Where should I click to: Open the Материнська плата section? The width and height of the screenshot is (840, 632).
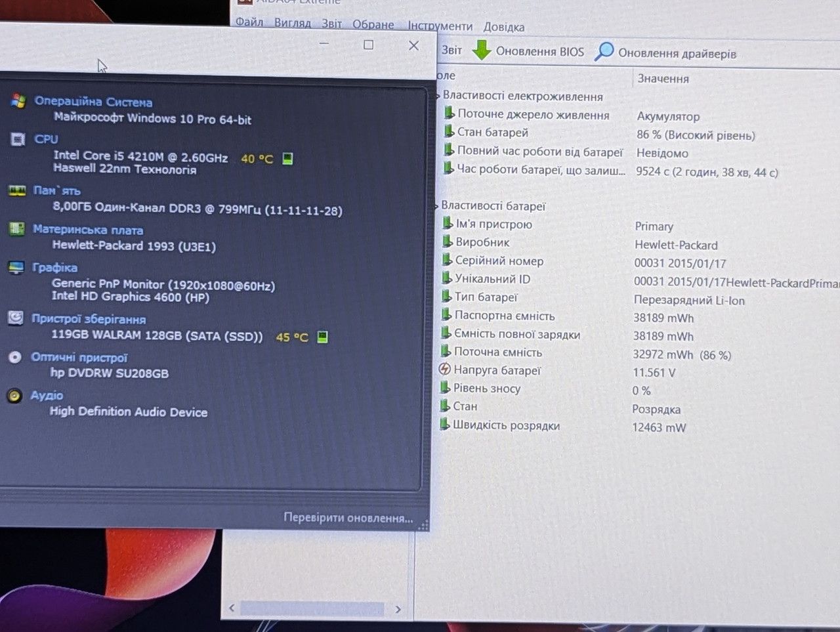point(88,230)
